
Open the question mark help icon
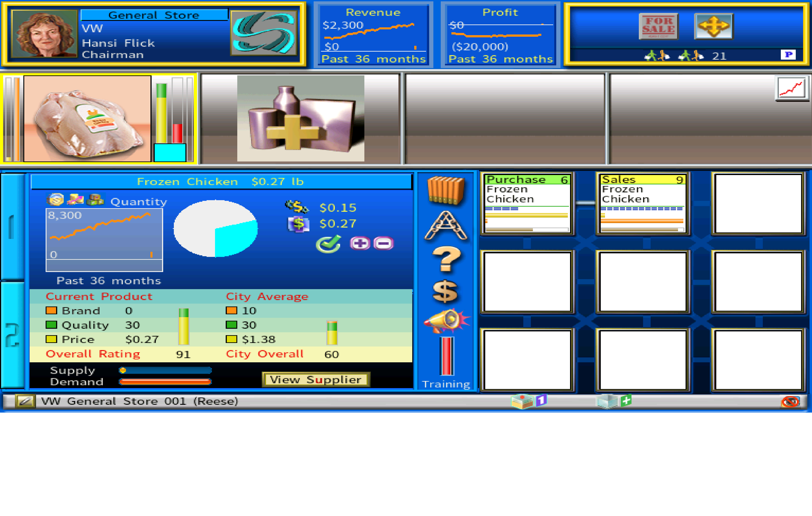[x=446, y=259]
